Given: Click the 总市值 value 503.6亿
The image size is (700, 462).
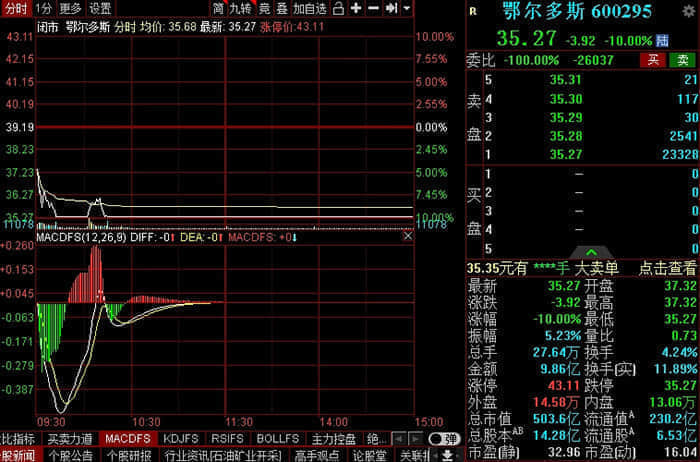Looking at the screenshot, I should point(556,419).
